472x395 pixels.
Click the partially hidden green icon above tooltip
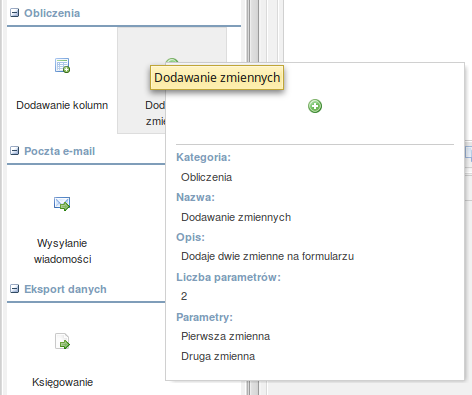pyautogui.click(x=172, y=62)
